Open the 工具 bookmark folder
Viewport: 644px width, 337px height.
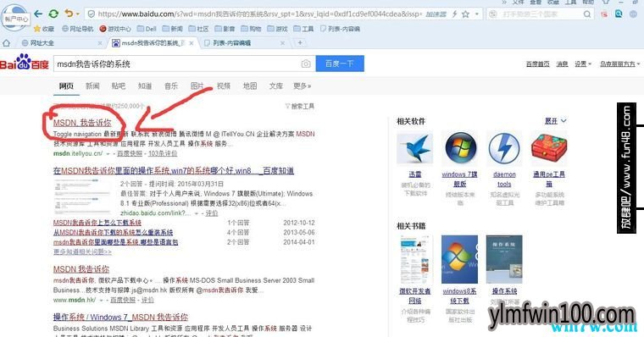tap(304, 29)
